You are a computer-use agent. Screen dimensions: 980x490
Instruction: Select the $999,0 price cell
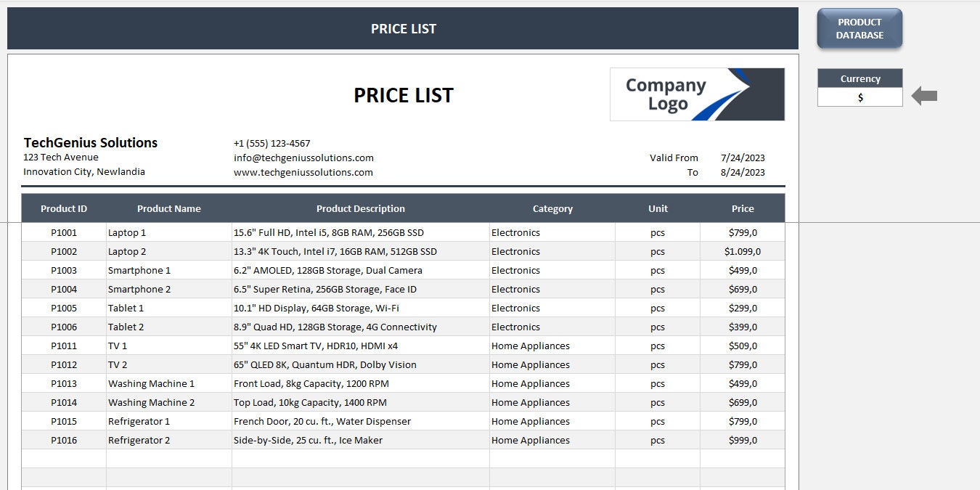pos(743,440)
